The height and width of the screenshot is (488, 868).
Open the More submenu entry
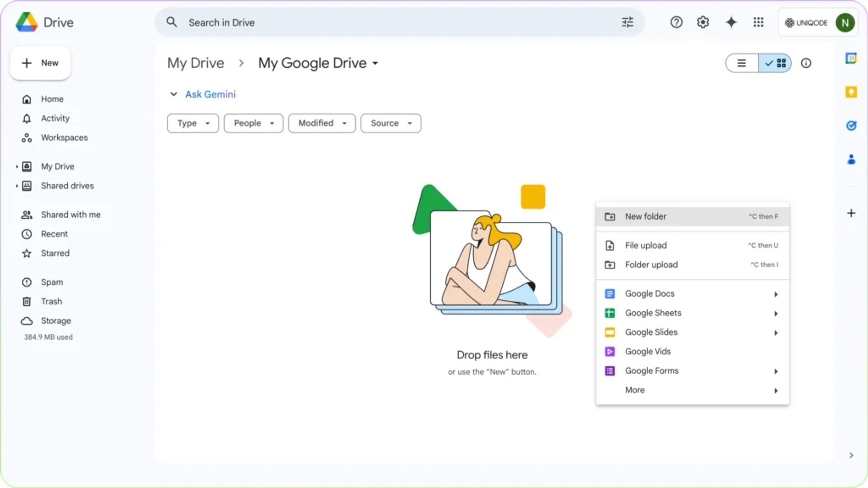pos(693,390)
